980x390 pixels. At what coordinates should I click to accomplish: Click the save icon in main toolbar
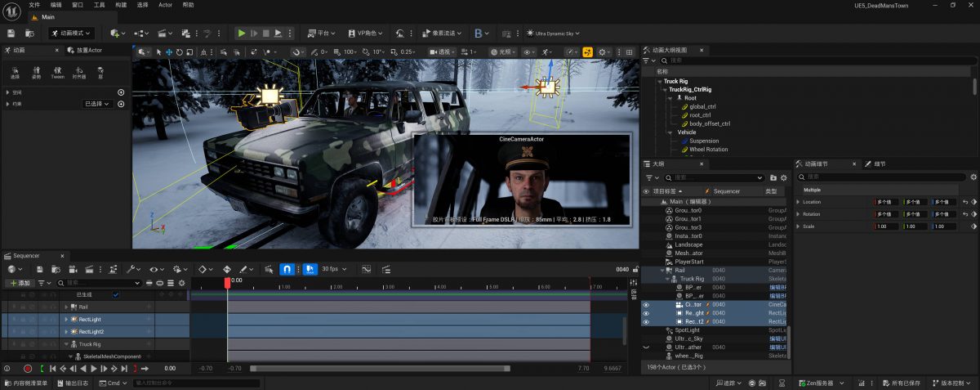[x=11, y=34]
